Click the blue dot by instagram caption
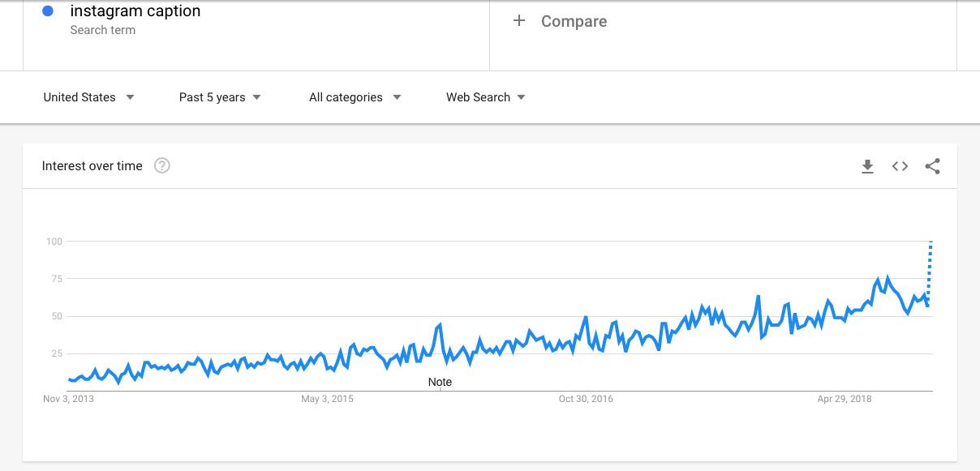Screen dimensions: 980x471 [48, 11]
